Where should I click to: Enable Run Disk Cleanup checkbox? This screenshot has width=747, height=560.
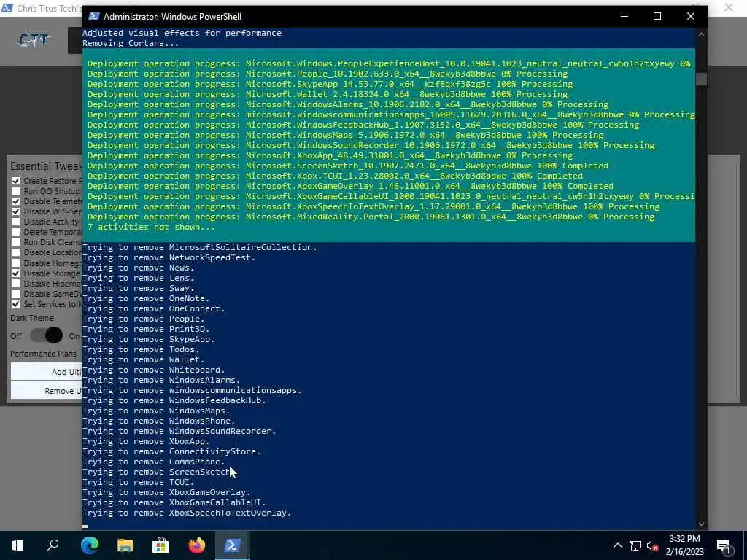point(16,242)
